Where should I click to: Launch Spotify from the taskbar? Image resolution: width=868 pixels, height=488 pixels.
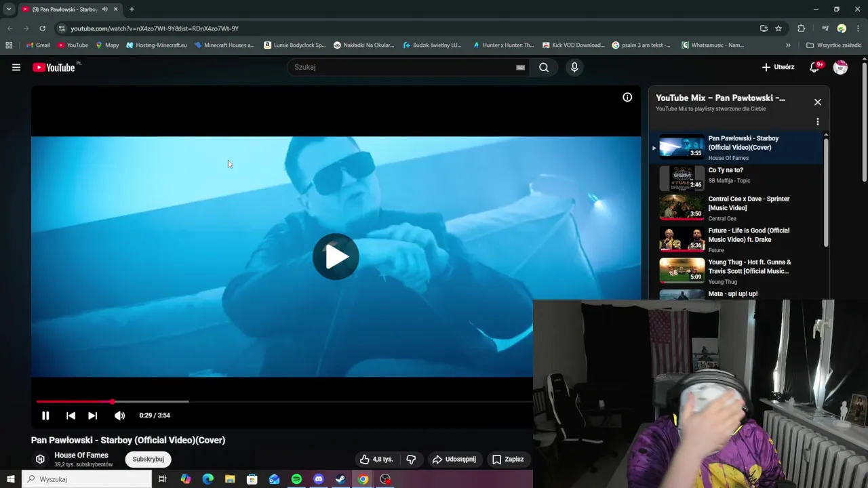point(296,479)
